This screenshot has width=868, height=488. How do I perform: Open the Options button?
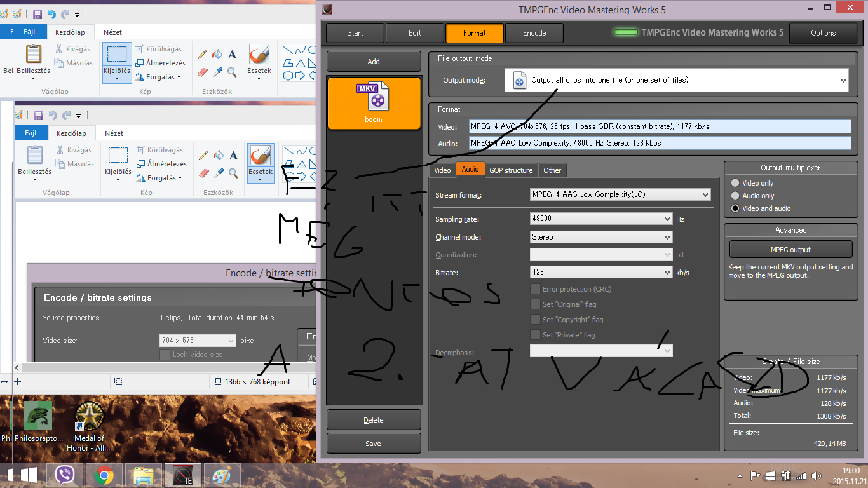tap(823, 33)
